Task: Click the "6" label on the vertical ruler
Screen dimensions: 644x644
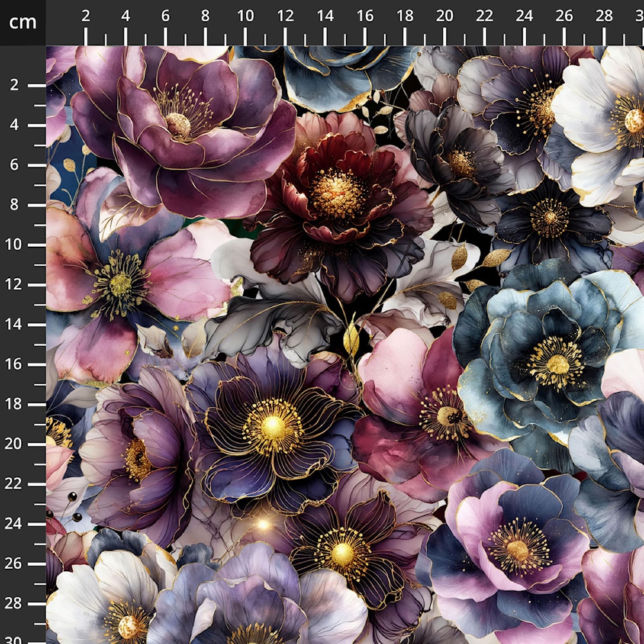Action: [14, 165]
